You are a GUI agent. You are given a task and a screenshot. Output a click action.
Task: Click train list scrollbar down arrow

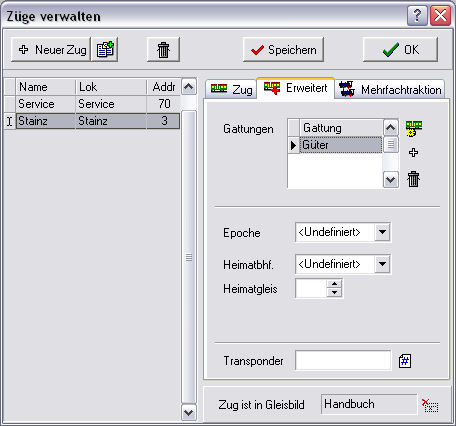tap(189, 413)
